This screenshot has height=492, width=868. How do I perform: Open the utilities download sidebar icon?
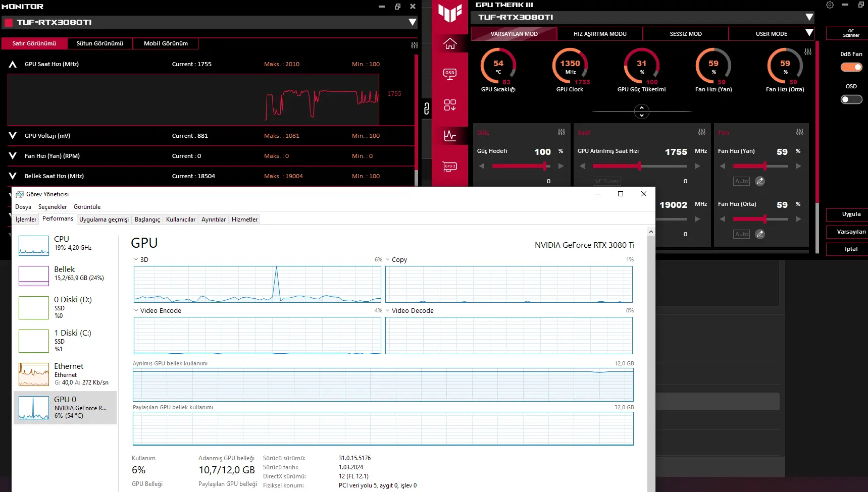(450, 105)
